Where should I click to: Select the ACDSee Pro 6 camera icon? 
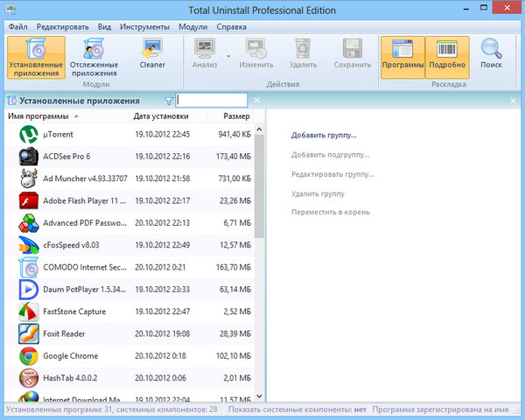29,157
